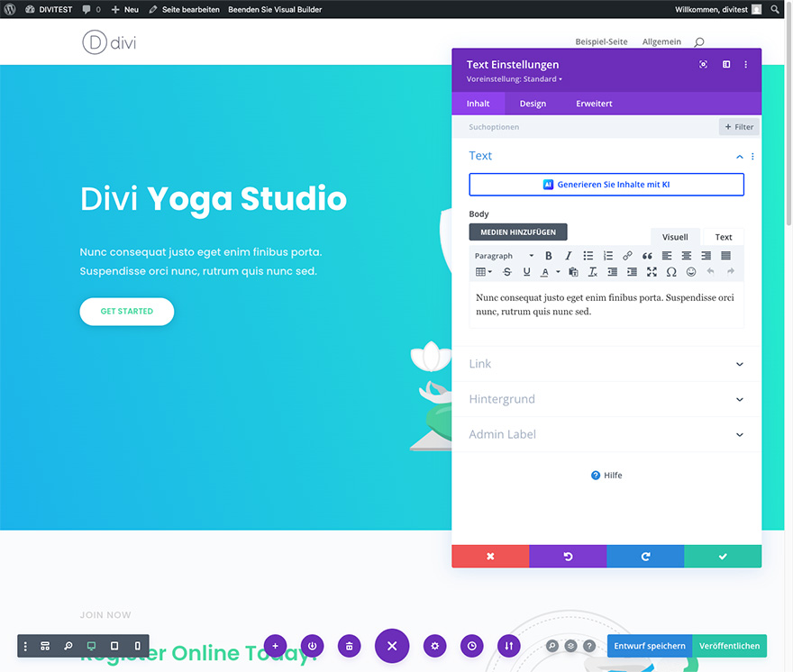Click the insert link icon
The image size is (793, 672).
point(627,256)
